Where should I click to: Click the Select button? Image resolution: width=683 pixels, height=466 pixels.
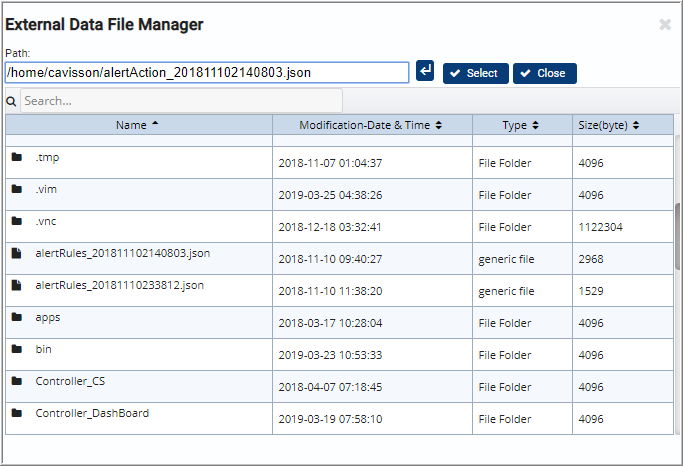pyautogui.click(x=476, y=73)
